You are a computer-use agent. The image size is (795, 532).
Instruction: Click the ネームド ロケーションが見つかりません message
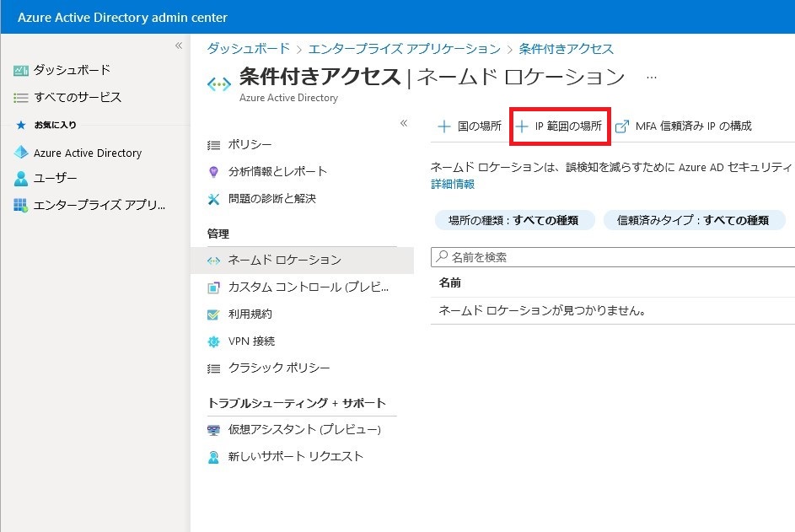[542, 310]
